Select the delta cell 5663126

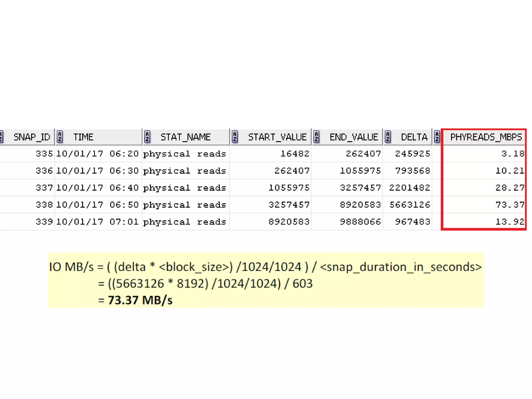point(410,205)
